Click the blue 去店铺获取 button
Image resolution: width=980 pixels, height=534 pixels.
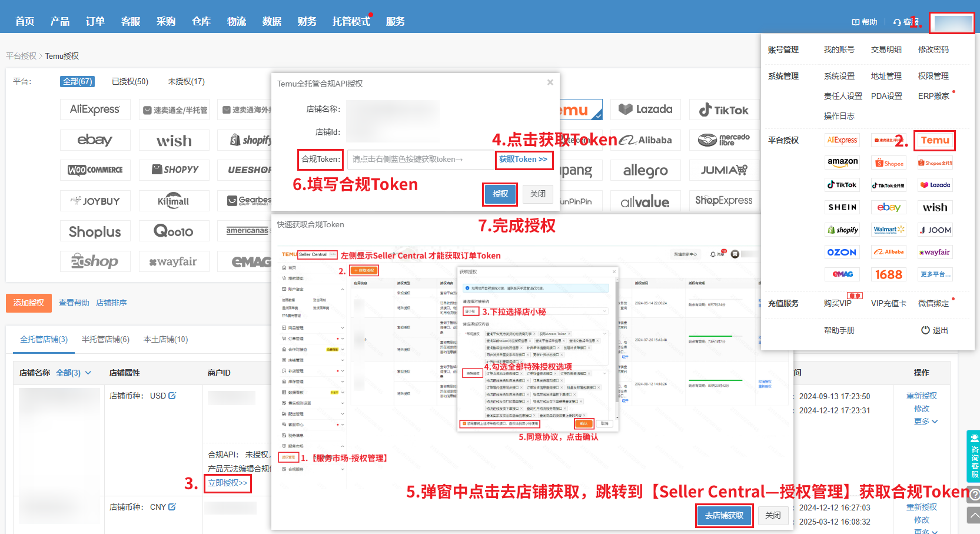coord(725,515)
